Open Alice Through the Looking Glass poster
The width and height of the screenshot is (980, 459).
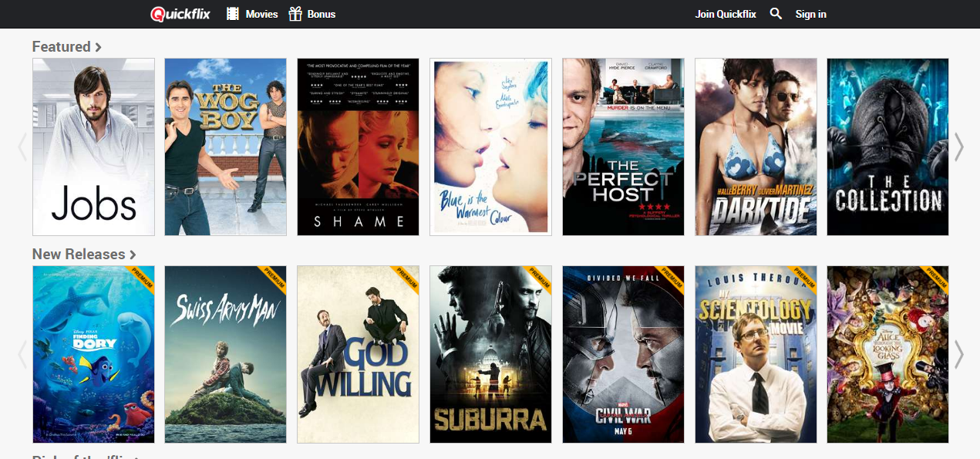tap(888, 355)
